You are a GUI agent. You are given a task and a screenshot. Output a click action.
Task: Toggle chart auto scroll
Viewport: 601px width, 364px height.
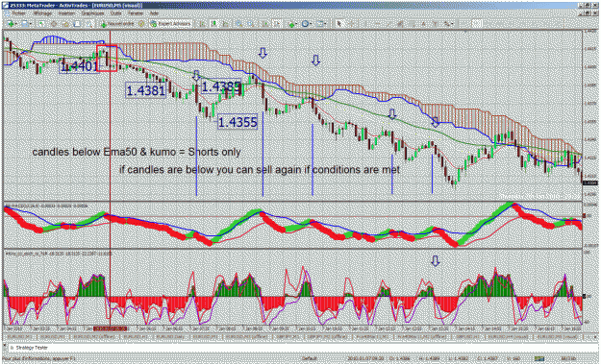click(265, 24)
